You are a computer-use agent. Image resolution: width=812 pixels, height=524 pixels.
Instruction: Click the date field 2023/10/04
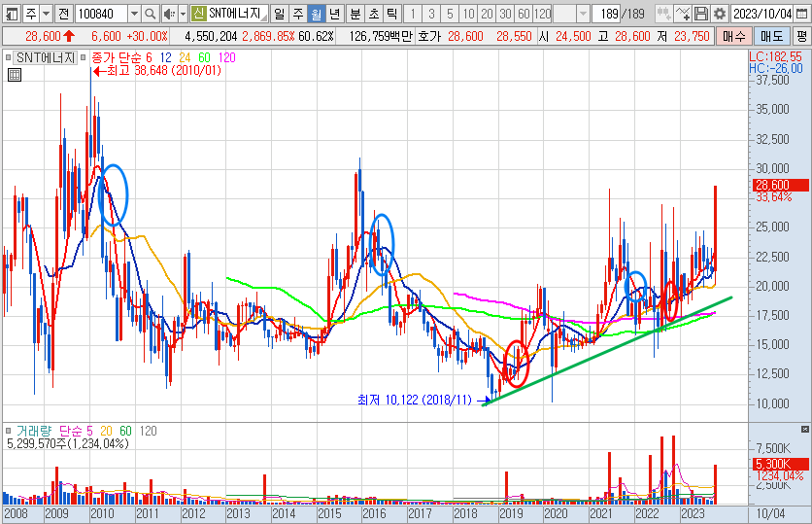pos(762,14)
